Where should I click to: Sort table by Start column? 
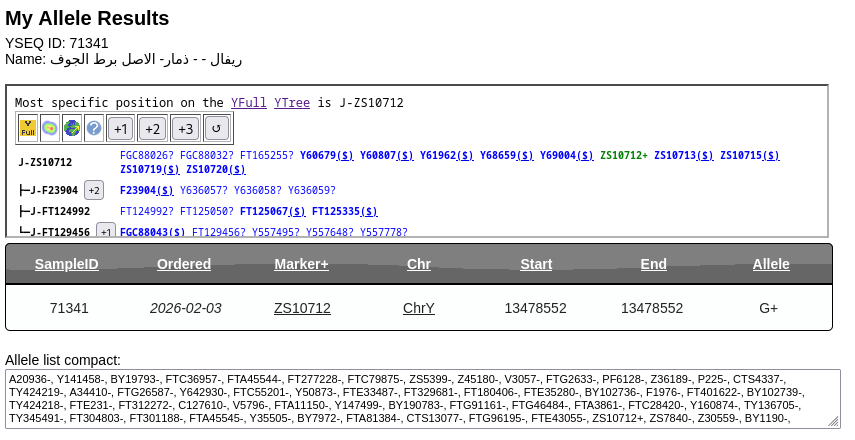point(536,264)
